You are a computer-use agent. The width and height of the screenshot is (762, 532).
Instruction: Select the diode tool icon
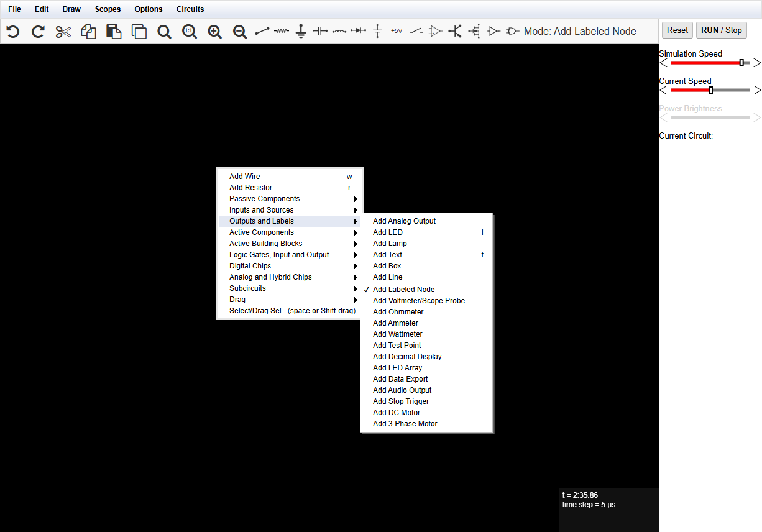coord(358,31)
